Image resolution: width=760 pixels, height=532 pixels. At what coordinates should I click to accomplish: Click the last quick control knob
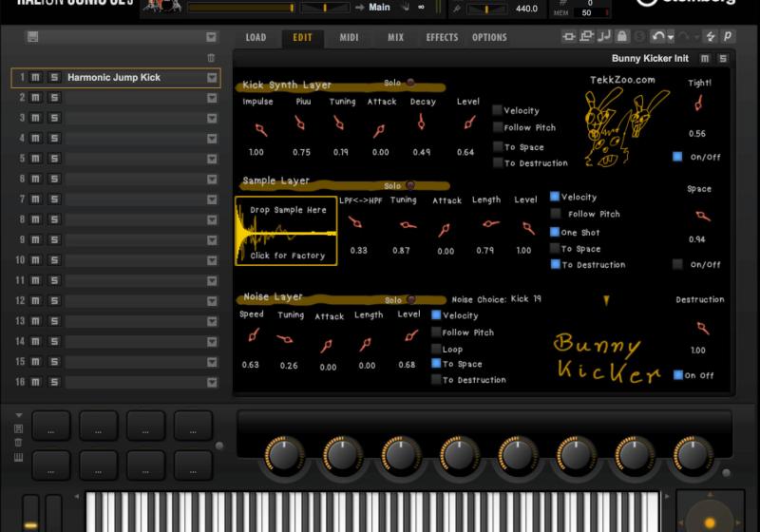point(693,455)
